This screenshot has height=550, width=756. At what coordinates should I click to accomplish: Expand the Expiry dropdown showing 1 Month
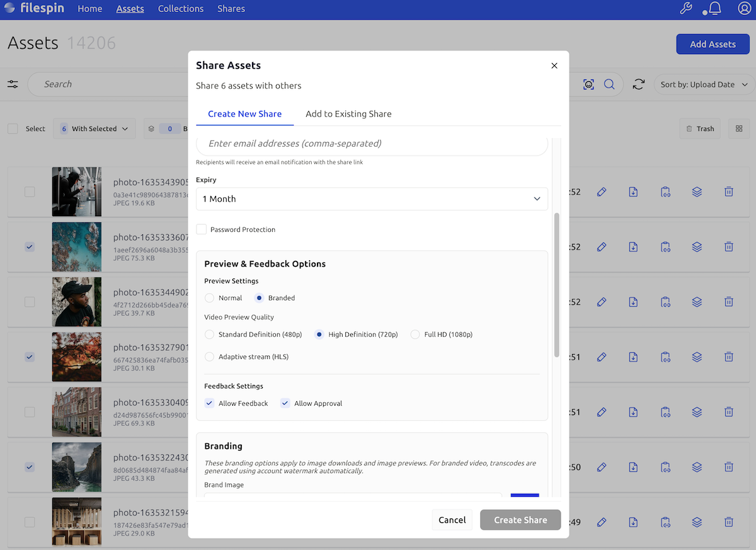point(372,199)
